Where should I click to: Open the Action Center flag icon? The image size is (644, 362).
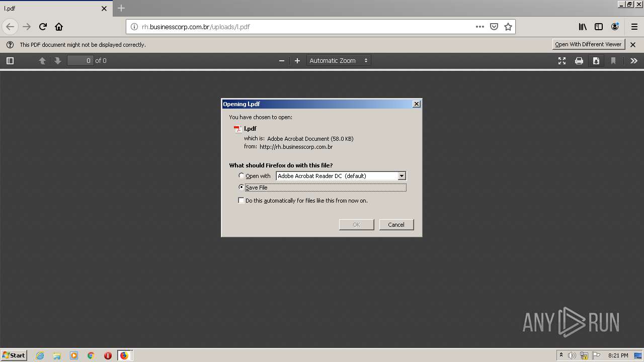tap(596, 355)
